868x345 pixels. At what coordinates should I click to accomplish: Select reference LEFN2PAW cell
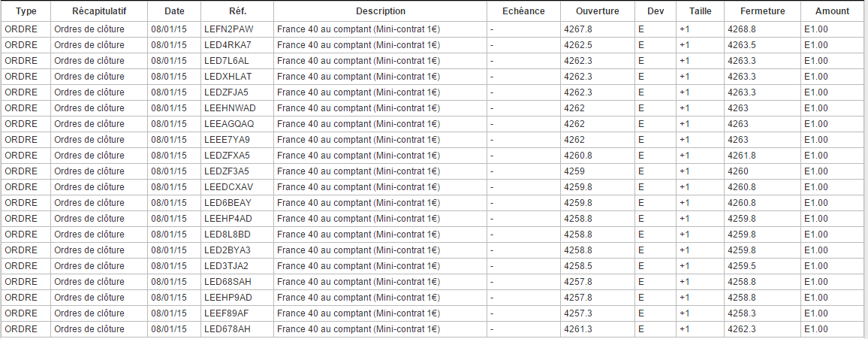(229, 29)
